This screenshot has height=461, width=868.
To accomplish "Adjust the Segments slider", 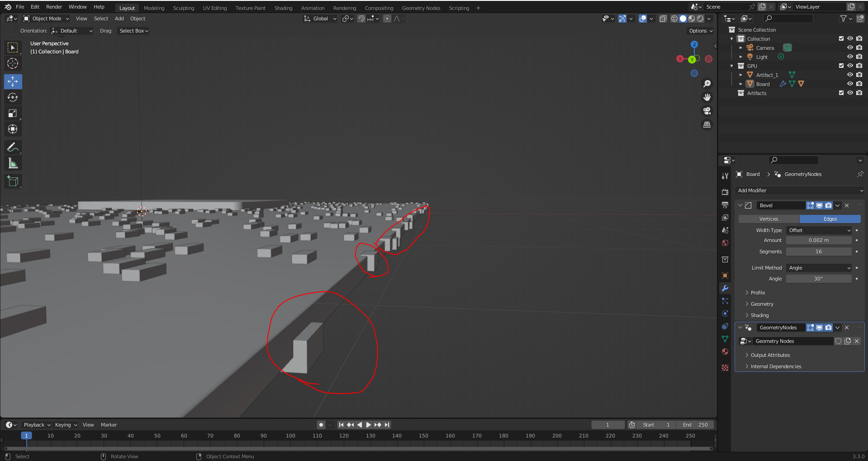I will 818,252.
